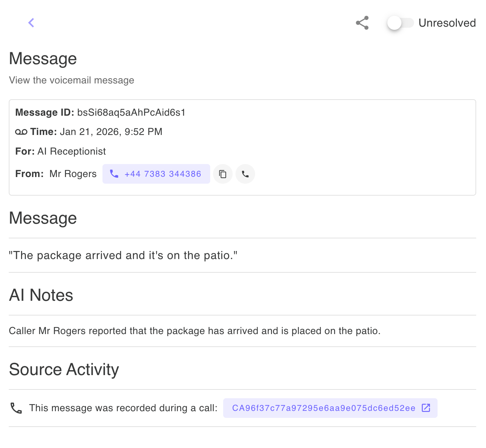
Task: Call Mr Rogers with the round phone button
Action: tap(245, 174)
